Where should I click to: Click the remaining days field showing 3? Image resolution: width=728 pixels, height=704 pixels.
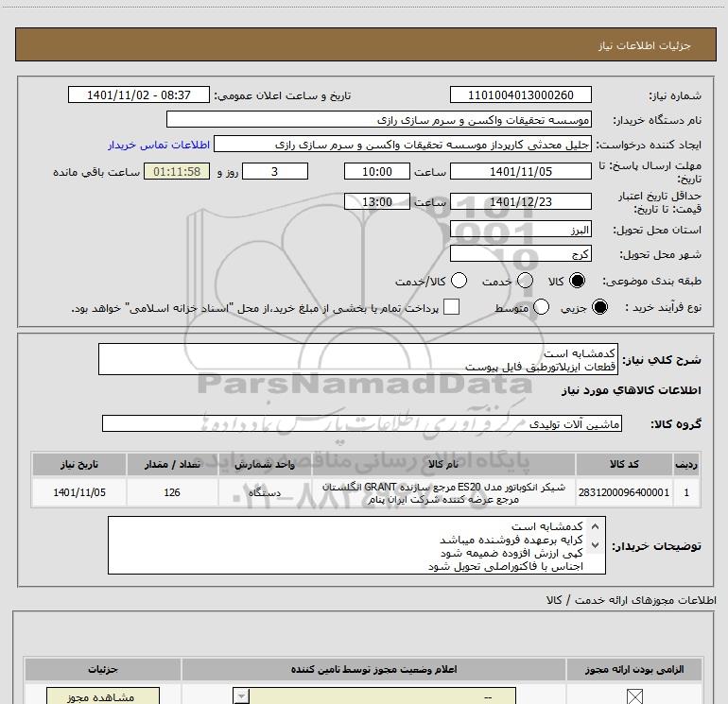click(275, 171)
